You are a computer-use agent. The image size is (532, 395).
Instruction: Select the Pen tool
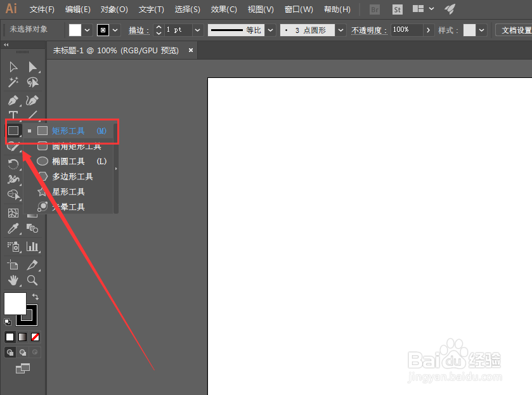click(x=13, y=100)
